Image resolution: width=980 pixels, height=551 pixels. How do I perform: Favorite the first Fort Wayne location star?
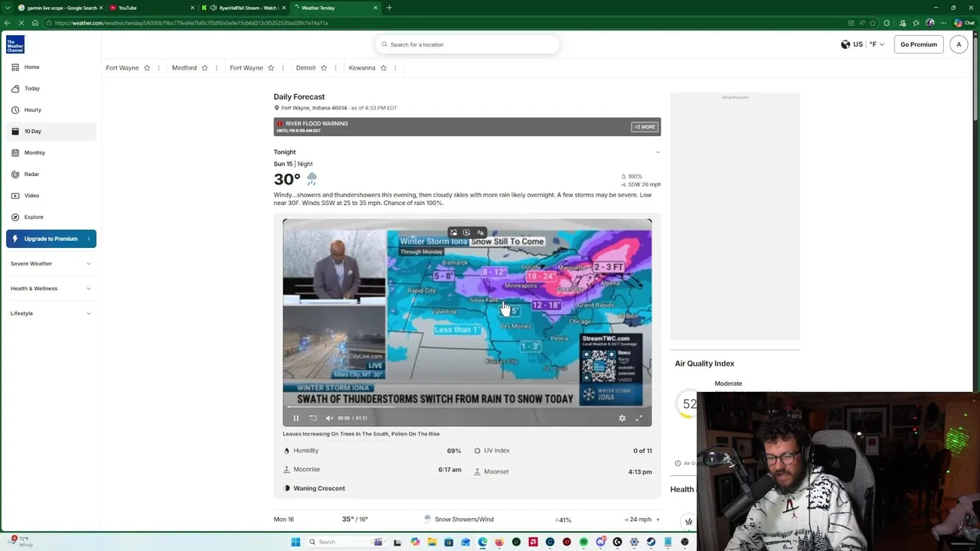tap(147, 67)
